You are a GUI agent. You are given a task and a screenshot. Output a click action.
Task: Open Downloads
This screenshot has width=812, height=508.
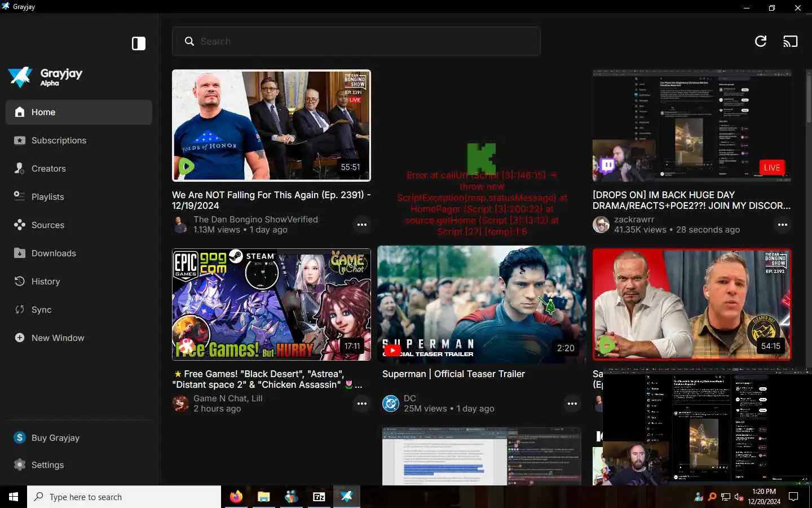pyautogui.click(x=79, y=253)
